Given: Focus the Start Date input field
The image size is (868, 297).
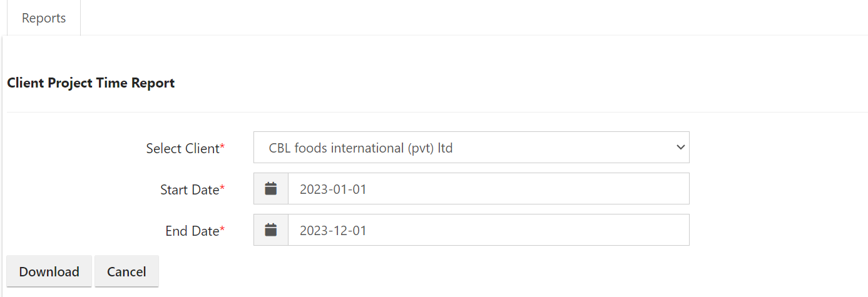Looking at the screenshot, I should click(488, 189).
